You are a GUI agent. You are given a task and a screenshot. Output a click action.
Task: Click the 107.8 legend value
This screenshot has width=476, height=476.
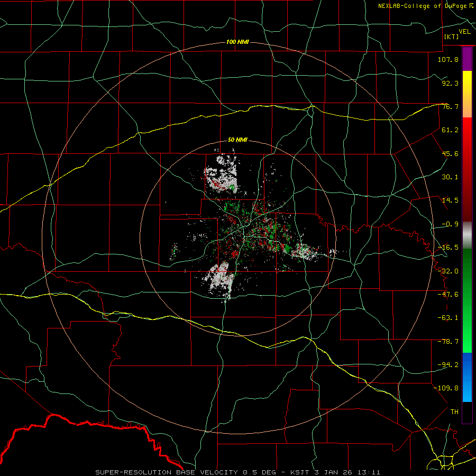(x=448, y=59)
